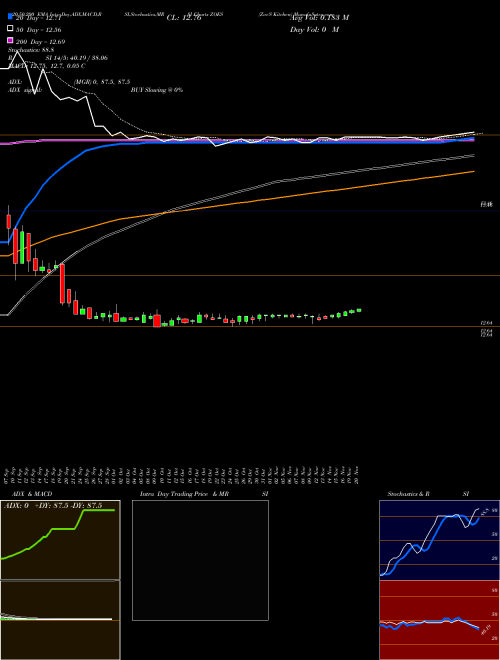This screenshot has width=500, height=660.
Task: Click the white 50 Day legend swatch
Action: tap(11, 29)
